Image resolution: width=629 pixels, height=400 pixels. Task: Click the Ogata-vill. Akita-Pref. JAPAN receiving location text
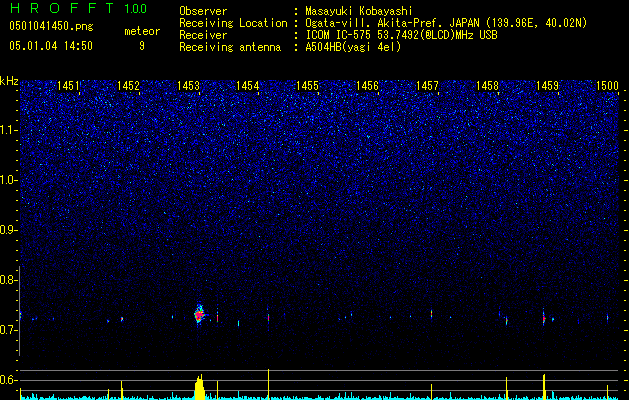tap(446, 23)
